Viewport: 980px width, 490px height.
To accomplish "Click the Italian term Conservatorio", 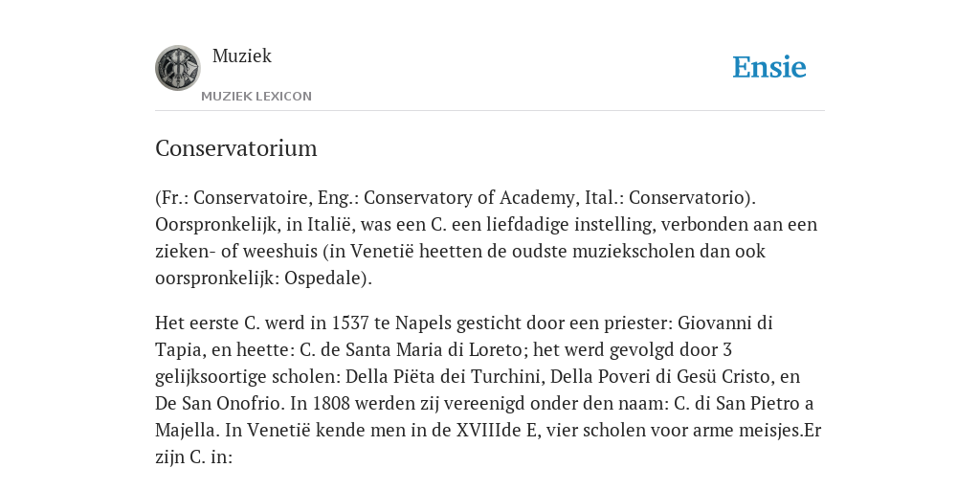I will click(689, 197).
